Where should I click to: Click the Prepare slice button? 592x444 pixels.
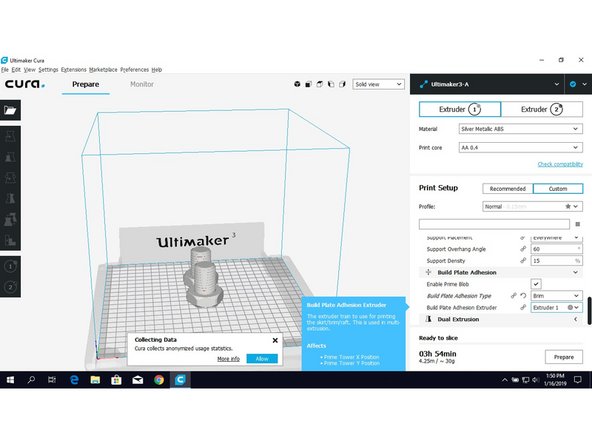coord(564,357)
